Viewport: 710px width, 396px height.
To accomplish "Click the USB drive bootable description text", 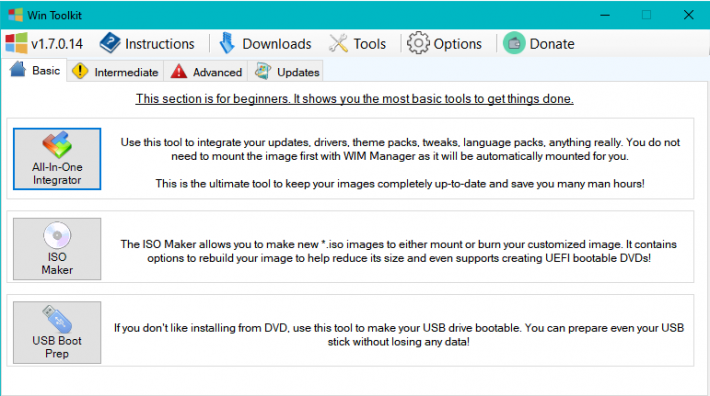I will coord(398,335).
